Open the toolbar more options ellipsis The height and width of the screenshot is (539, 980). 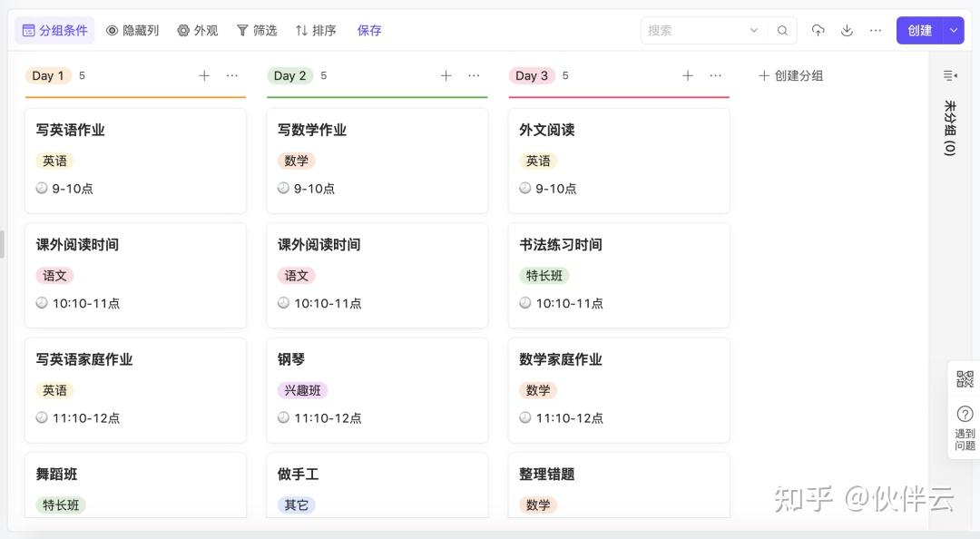pos(876,30)
